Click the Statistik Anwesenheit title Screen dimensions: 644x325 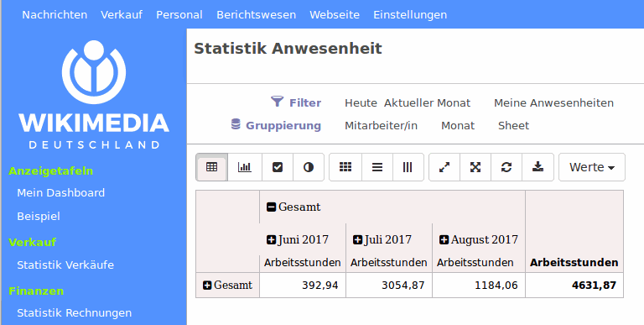click(x=288, y=49)
